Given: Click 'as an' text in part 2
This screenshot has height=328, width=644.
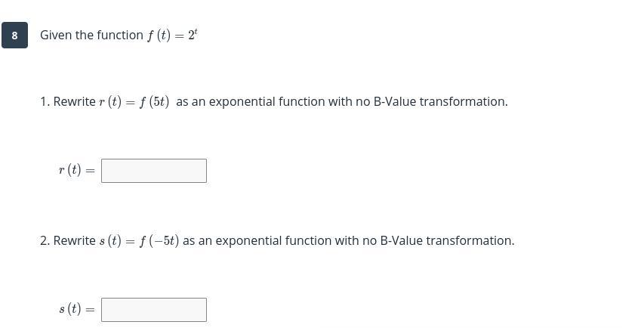Looking at the screenshot, I should pos(197,241).
